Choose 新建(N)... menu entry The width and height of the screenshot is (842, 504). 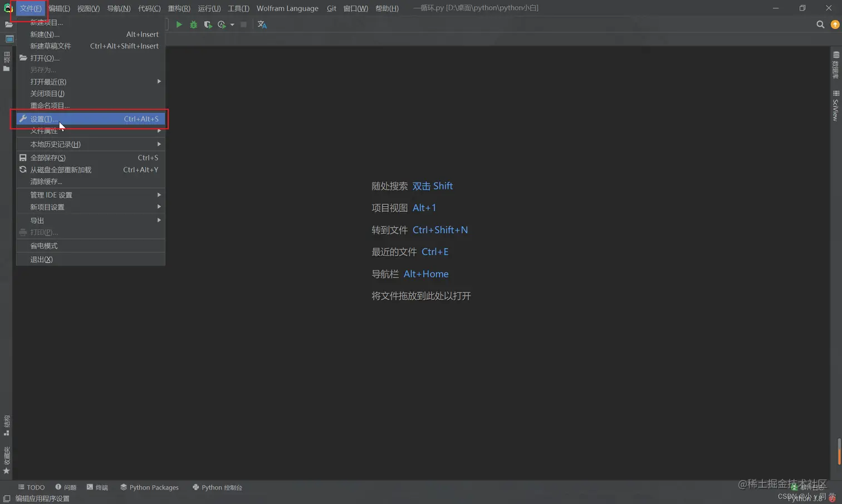click(x=91, y=34)
